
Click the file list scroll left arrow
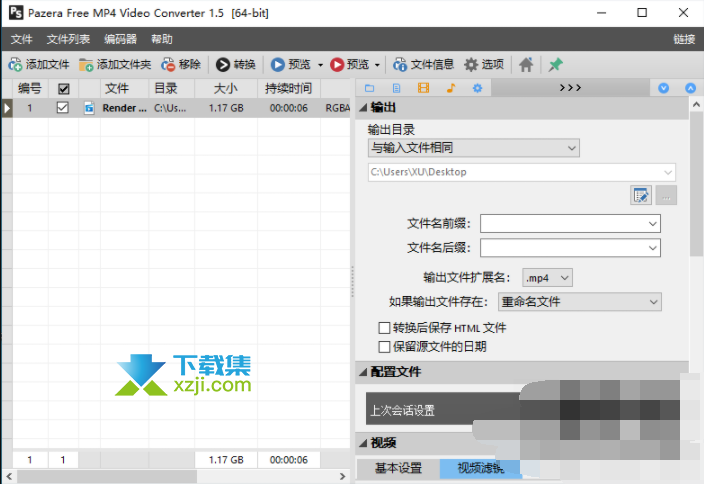[9, 476]
